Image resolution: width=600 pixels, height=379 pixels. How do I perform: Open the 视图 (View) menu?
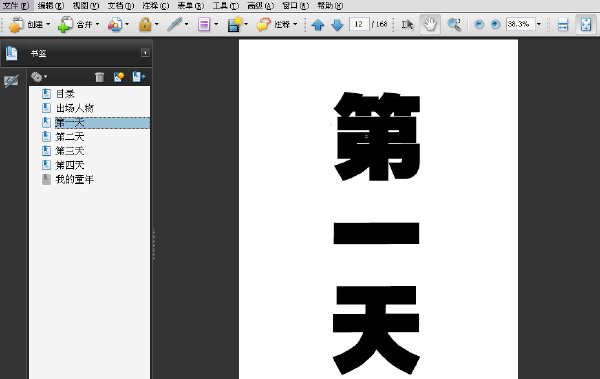coord(85,5)
